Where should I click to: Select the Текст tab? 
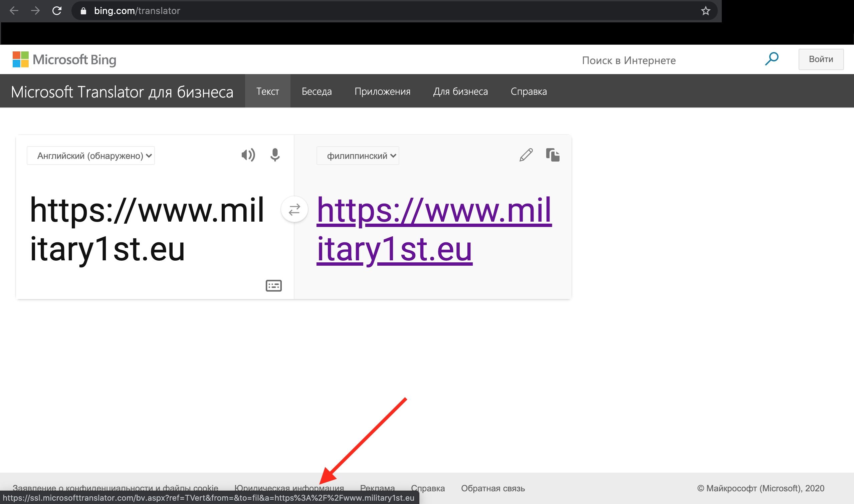(268, 91)
